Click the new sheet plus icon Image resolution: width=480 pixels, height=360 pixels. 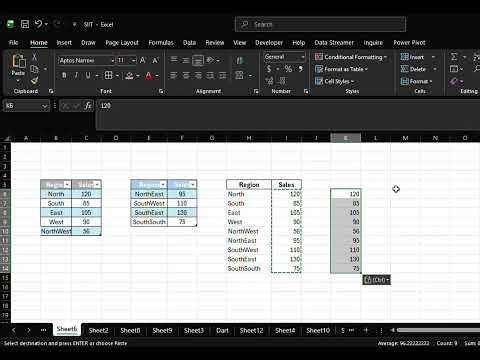click(x=366, y=330)
